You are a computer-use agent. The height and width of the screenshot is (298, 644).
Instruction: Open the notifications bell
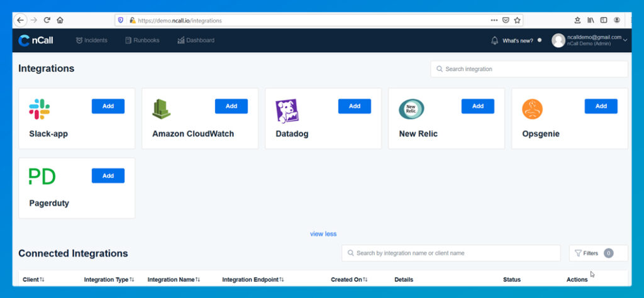[x=494, y=41]
